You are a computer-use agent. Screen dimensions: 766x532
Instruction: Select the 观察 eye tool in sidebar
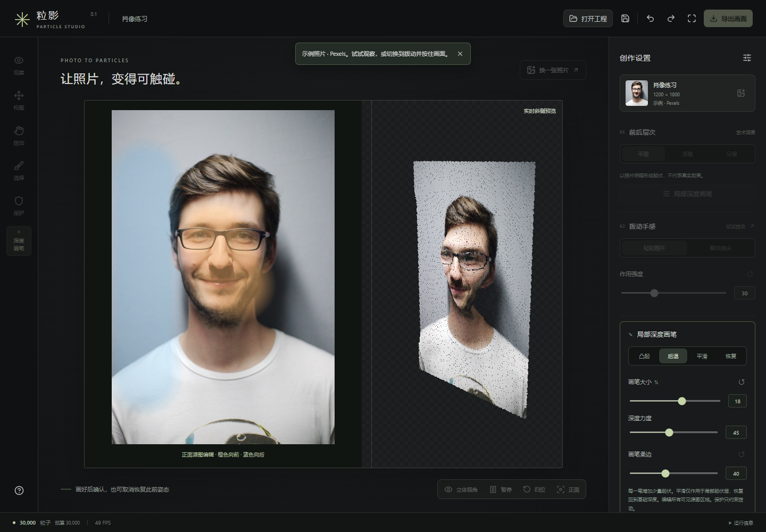(19, 65)
